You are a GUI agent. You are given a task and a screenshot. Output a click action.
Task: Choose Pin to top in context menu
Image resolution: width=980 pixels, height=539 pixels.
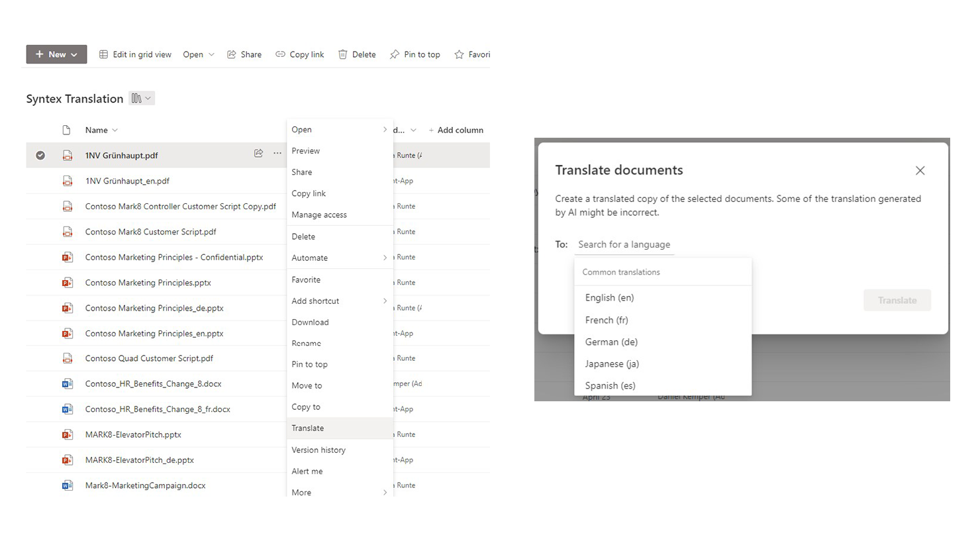(340, 364)
